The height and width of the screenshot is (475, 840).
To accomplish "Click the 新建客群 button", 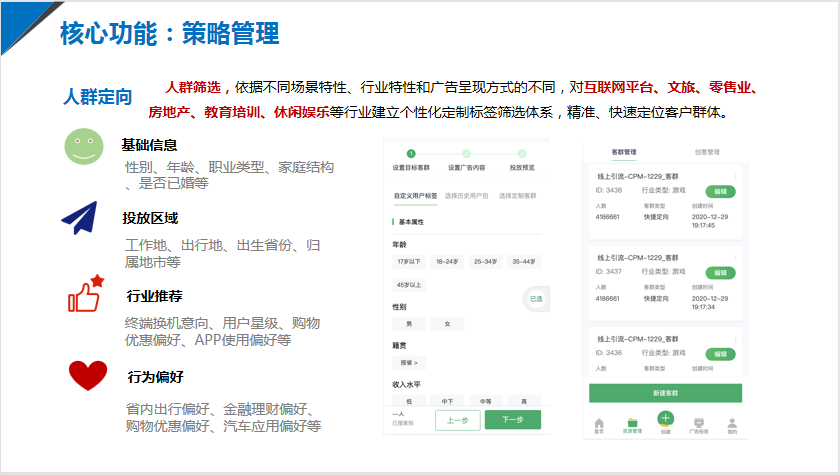I will click(x=665, y=393).
